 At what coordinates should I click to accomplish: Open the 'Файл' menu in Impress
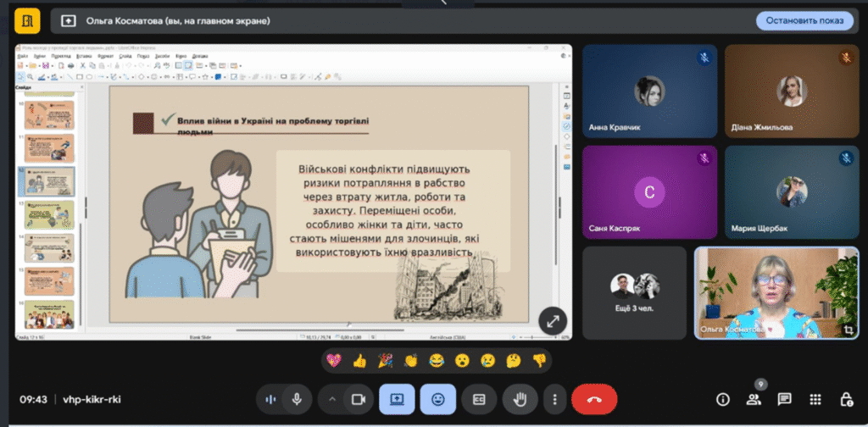coord(23,56)
